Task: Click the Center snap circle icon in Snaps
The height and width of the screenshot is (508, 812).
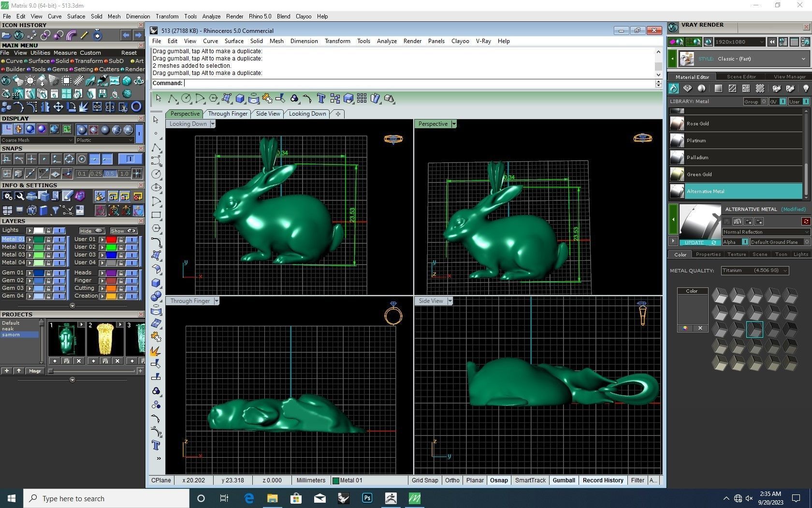Action: [82, 159]
